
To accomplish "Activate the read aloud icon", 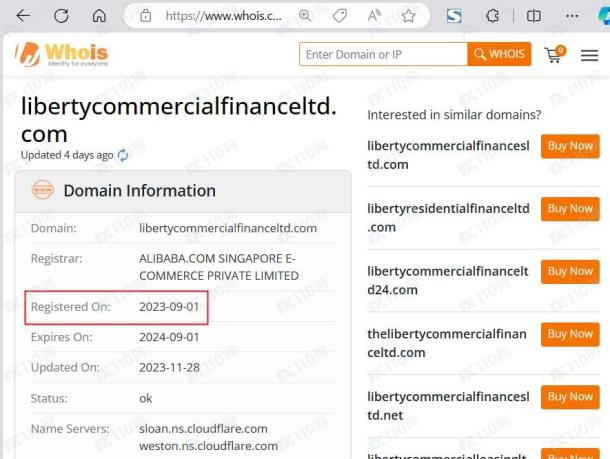I will (x=374, y=16).
